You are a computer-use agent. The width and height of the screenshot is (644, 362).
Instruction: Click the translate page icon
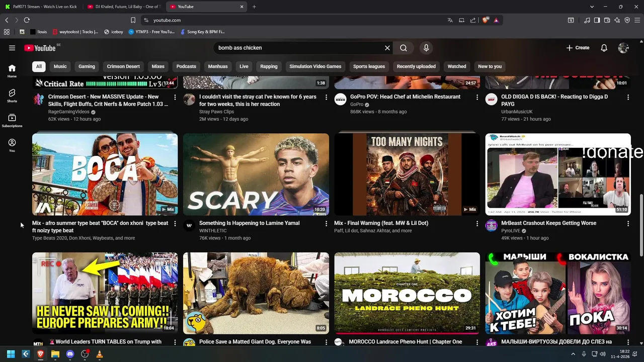click(450, 20)
